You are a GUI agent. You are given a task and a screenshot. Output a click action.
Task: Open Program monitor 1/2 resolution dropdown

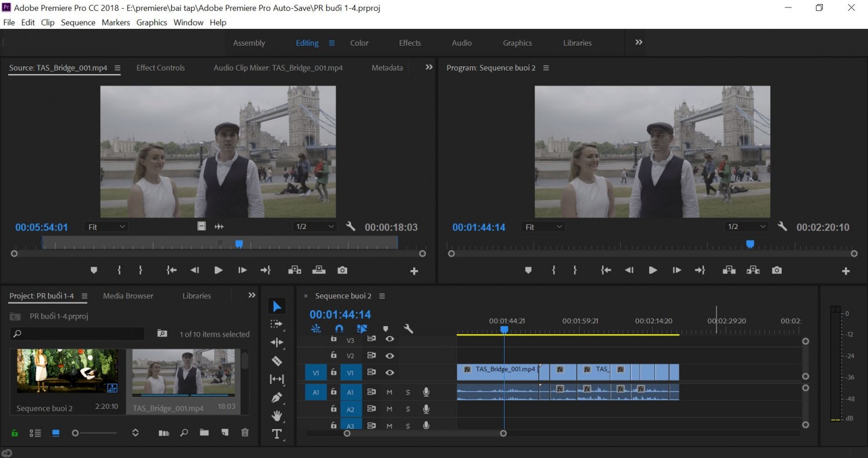tap(746, 227)
